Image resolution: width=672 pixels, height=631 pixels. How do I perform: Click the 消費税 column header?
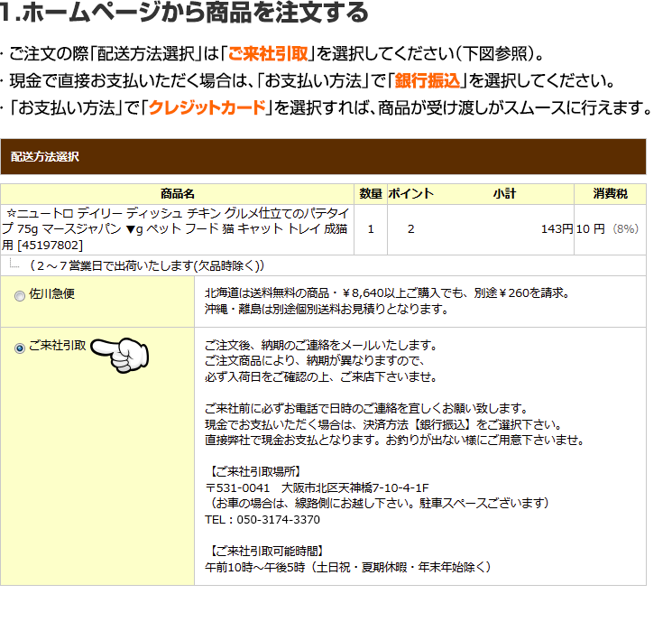(610, 194)
